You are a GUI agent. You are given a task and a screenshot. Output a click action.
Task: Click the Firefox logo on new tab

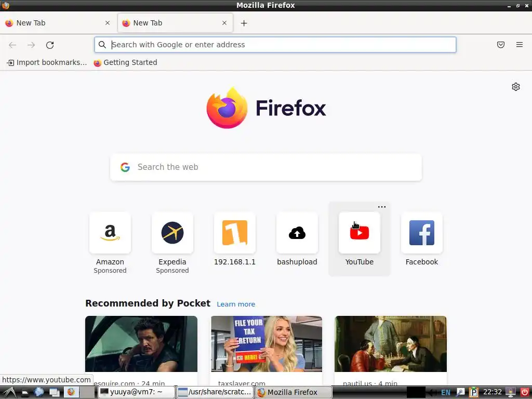pos(266,108)
